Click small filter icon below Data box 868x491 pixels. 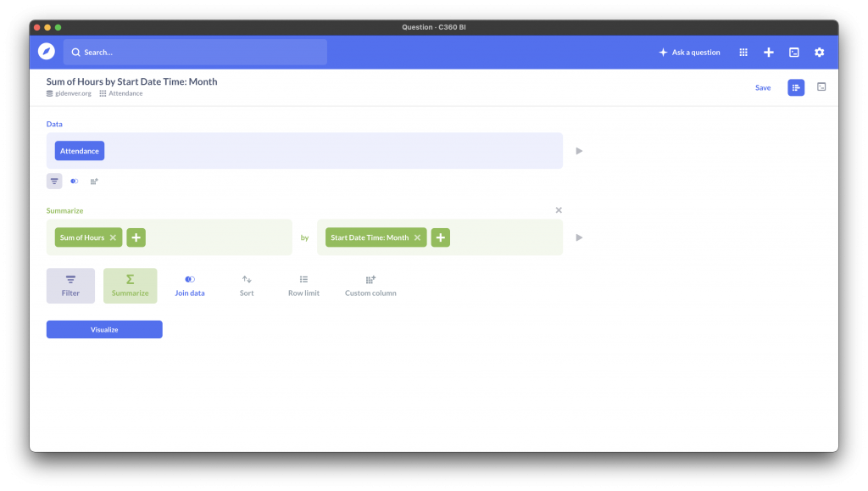pos(54,181)
